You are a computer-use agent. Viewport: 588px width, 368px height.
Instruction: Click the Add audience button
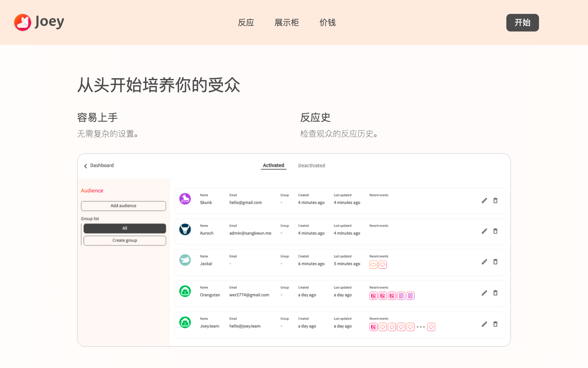(x=123, y=206)
